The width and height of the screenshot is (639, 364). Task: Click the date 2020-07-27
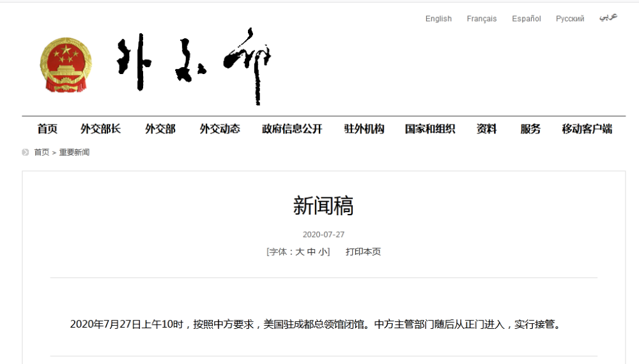(323, 234)
